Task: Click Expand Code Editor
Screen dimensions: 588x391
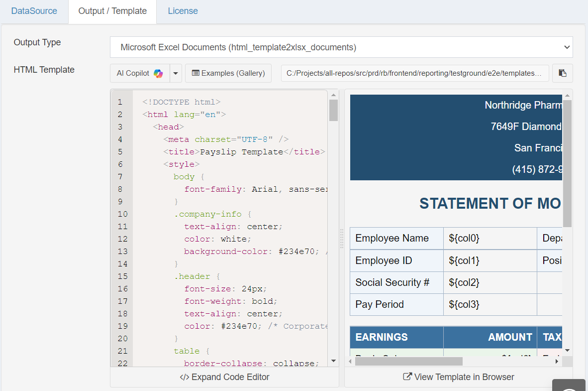Action: (225, 377)
